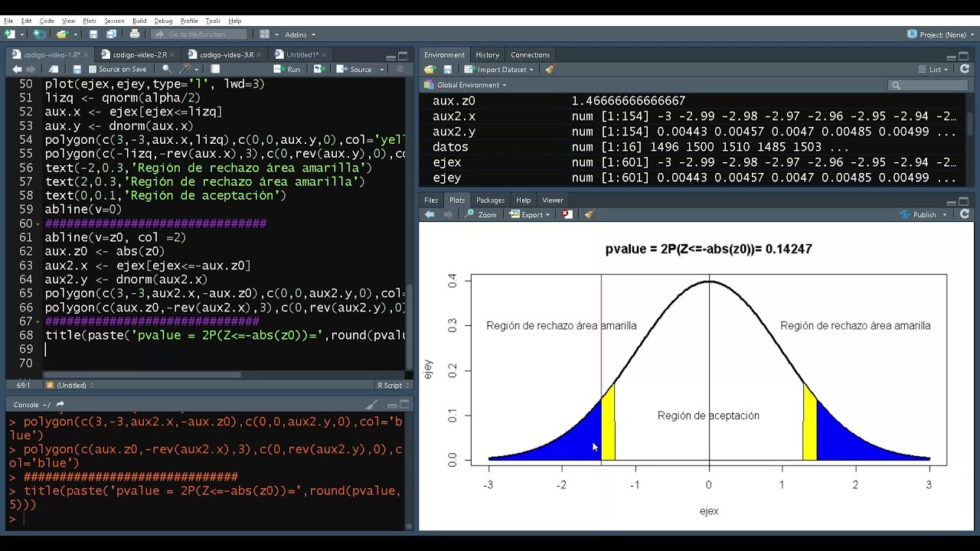
Task: Open the Packages tab
Action: pyautogui.click(x=490, y=201)
